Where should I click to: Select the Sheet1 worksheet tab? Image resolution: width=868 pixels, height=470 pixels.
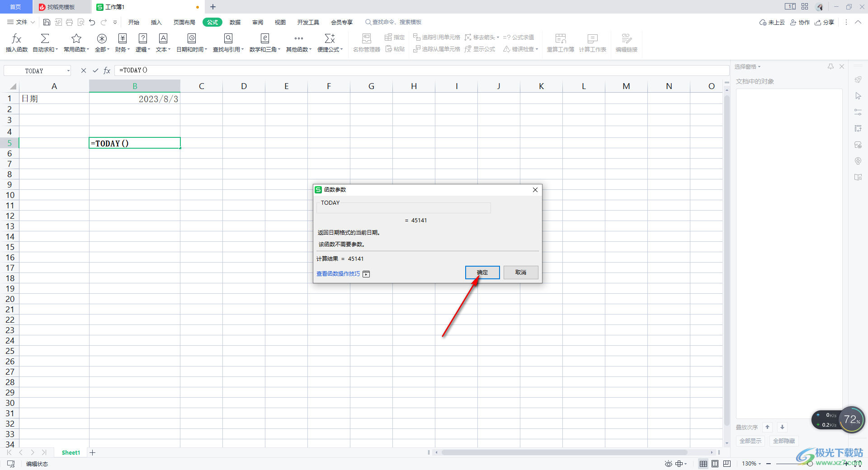71,452
